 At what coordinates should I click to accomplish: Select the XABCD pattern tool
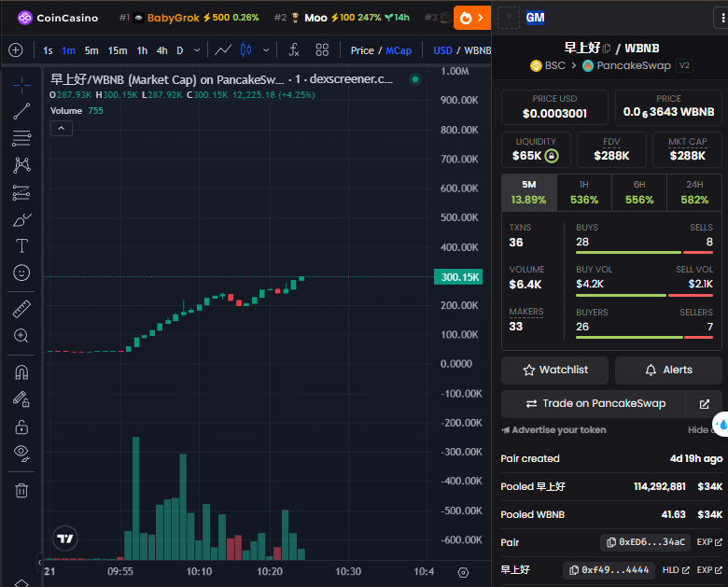point(21,165)
